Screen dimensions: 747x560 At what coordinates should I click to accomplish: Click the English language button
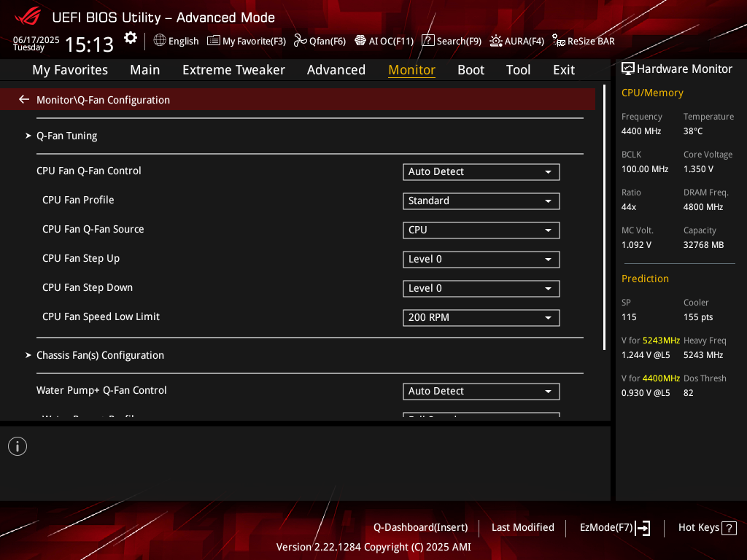coord(183,42)
